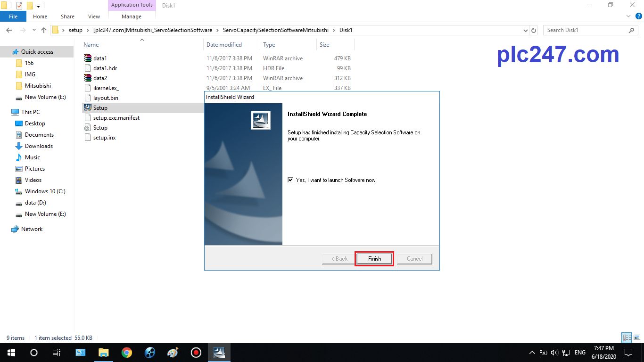Click the Paint icon in taskbar

point(173,353)
